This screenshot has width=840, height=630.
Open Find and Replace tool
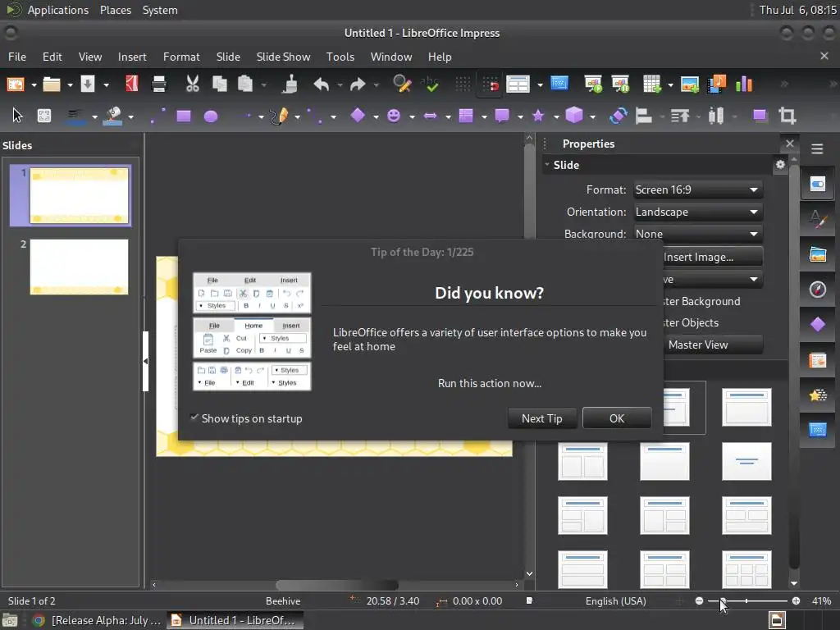click(402, 84)
